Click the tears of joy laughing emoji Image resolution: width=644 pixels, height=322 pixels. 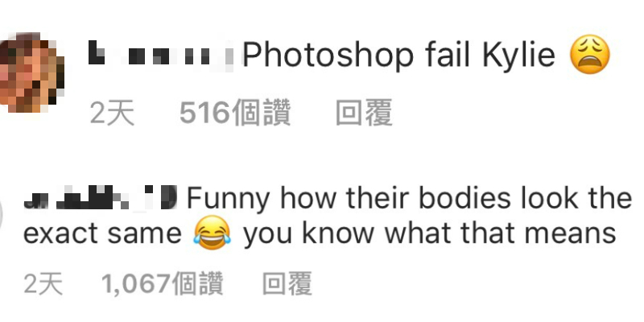pyautogui.click(x=212, y=233)
